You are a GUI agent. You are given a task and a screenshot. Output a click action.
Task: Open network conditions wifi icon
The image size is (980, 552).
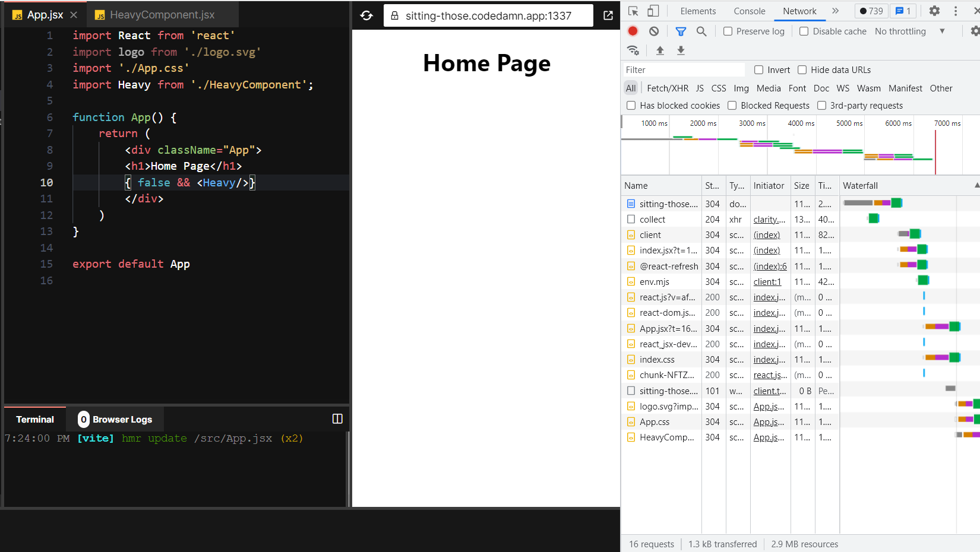pos(633,50)
